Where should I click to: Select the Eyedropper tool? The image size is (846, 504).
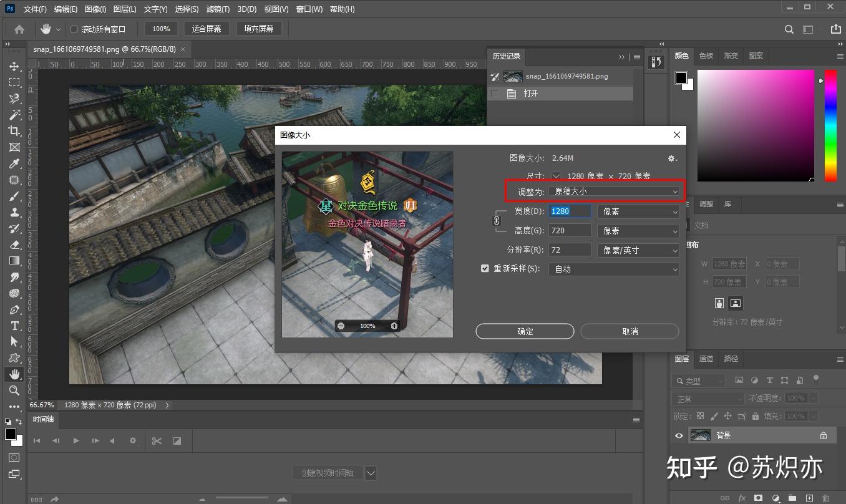(14, 163)
